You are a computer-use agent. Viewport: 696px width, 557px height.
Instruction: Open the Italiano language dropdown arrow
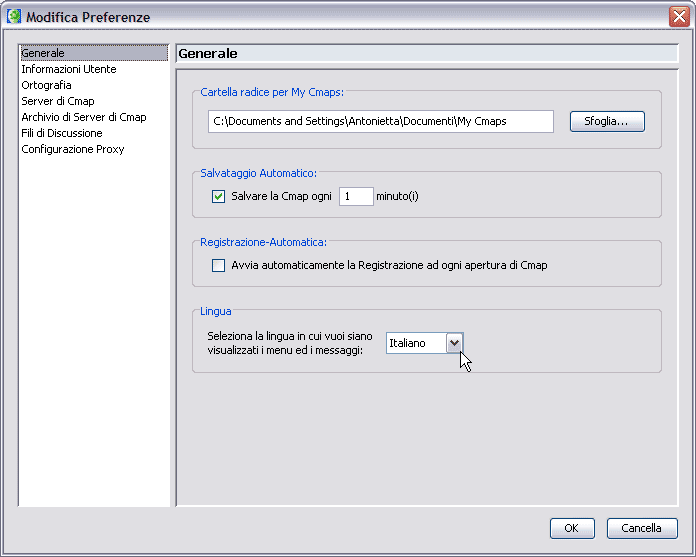pos(455,343)
